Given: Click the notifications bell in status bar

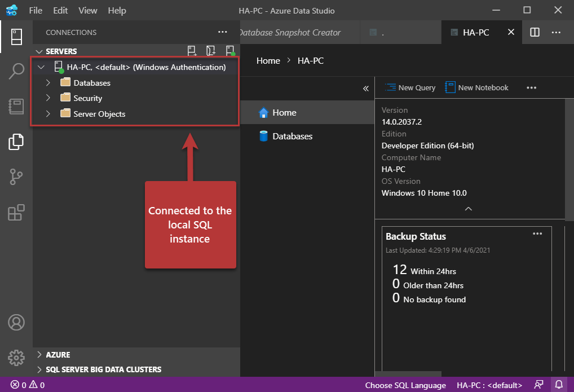Looking at the screenshot, I should tap(559, 385).
